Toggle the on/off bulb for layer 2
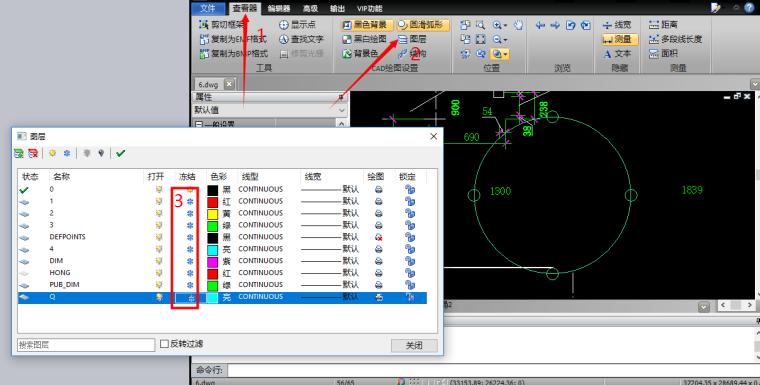The image size is (760, 385). pos(158,213)
